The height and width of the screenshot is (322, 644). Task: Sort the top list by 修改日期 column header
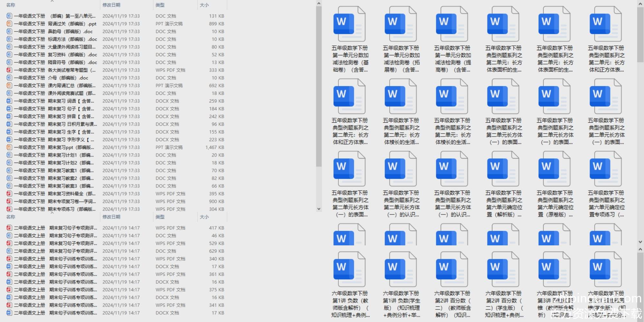click(111, 5)
